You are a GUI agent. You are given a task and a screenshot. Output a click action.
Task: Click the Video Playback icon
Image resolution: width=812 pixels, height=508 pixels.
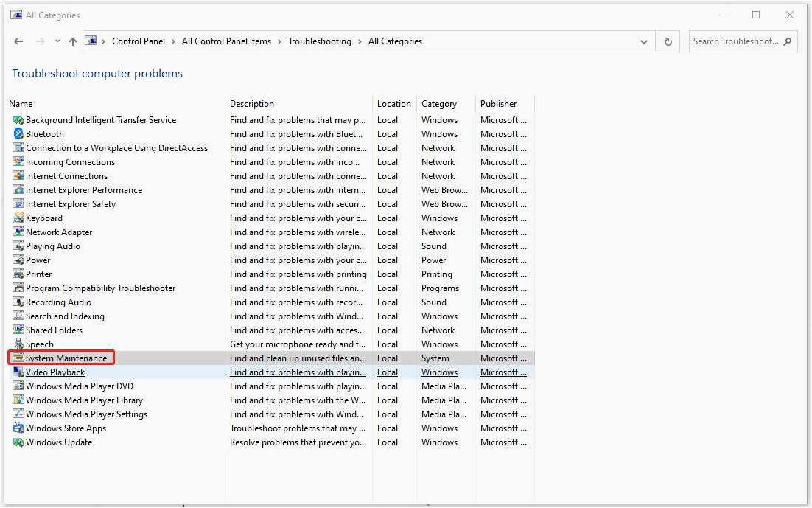click(18, 372)
